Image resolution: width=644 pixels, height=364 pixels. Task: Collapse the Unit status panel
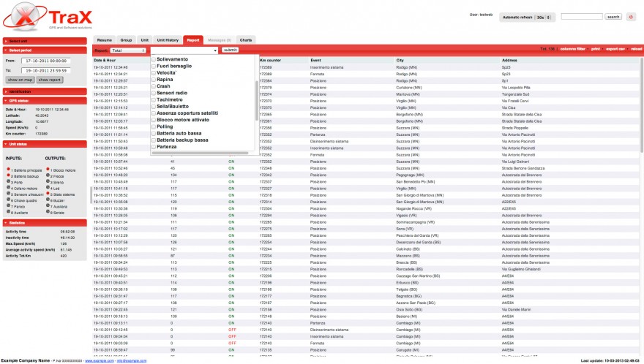point(45,144)
